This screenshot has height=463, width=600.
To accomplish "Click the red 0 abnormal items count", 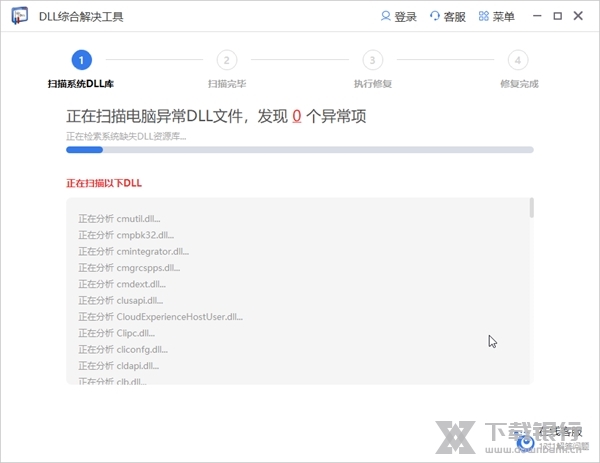I will point(297,116).
